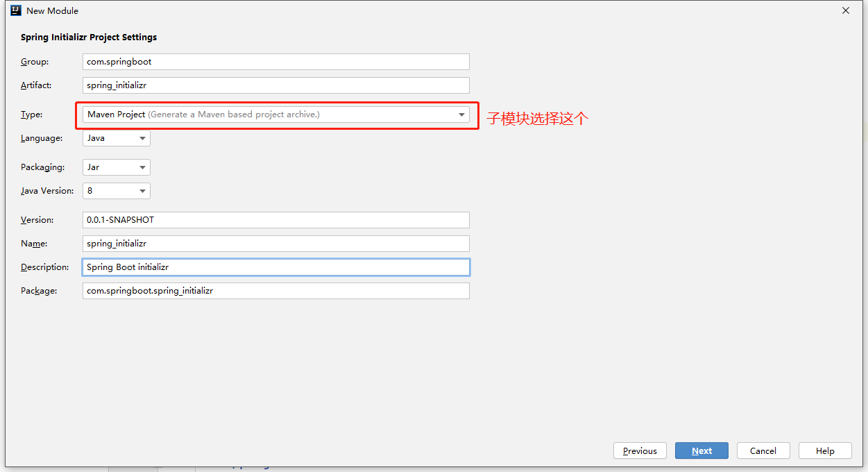Edit the Group field com.springboot

coord(276,62)
